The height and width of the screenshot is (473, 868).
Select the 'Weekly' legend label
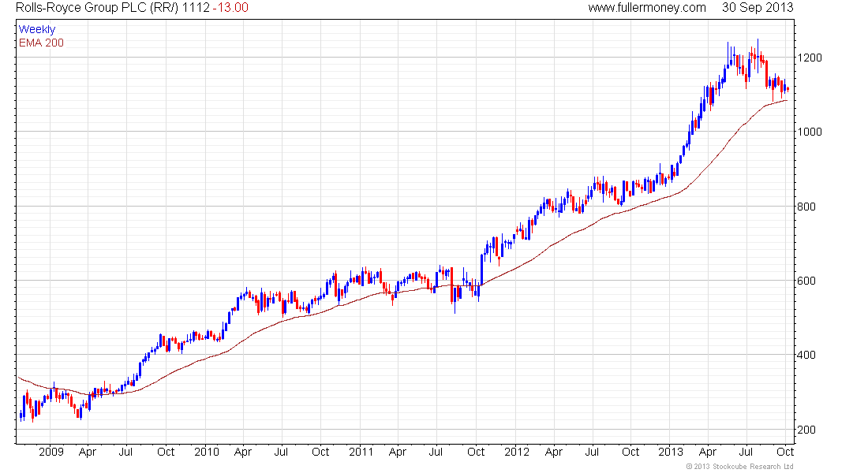coord(37,30)
